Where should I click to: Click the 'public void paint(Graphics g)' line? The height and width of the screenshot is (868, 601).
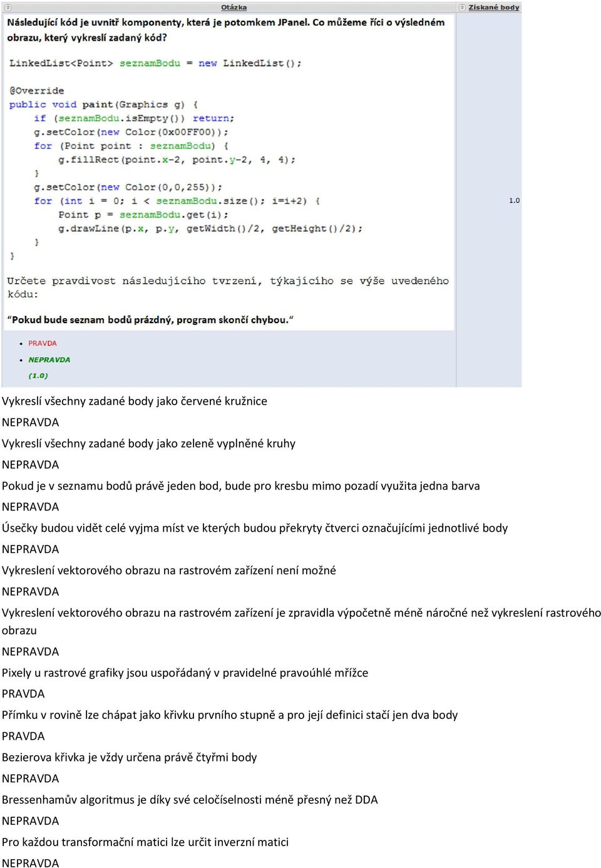tap(103, 105)
